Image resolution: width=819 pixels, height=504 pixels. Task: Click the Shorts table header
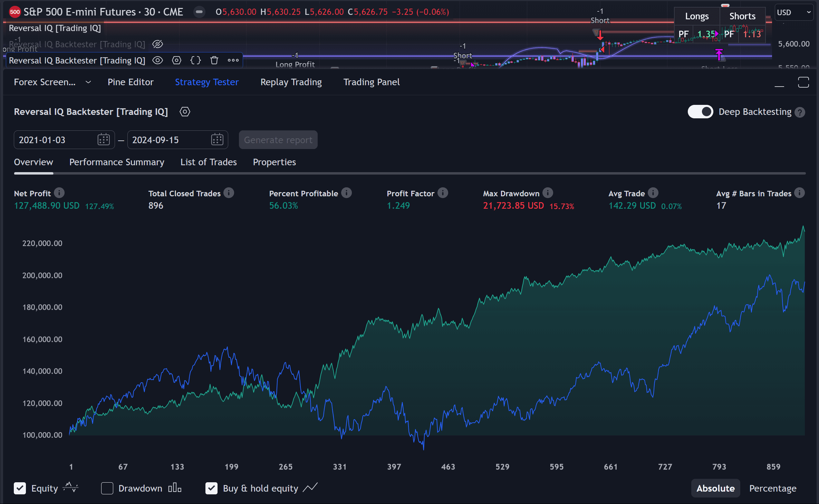pyautogui.click(x=742, y=16)
